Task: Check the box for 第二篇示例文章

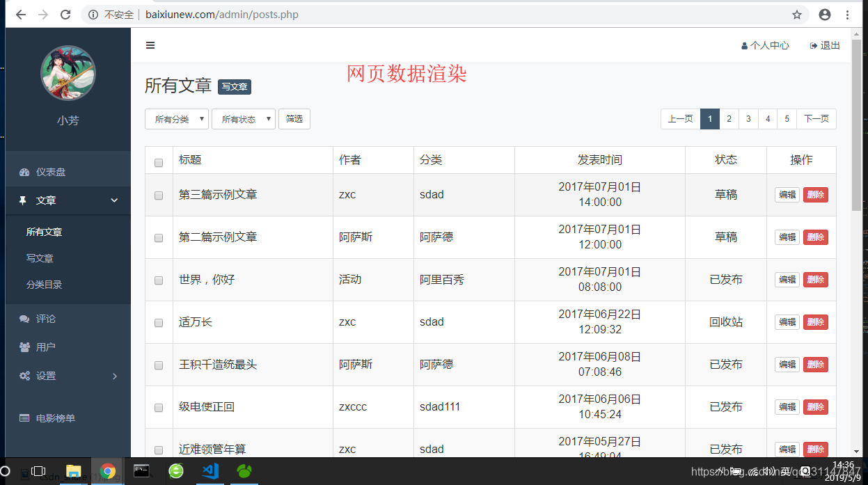Action: [x=159, y=238]
